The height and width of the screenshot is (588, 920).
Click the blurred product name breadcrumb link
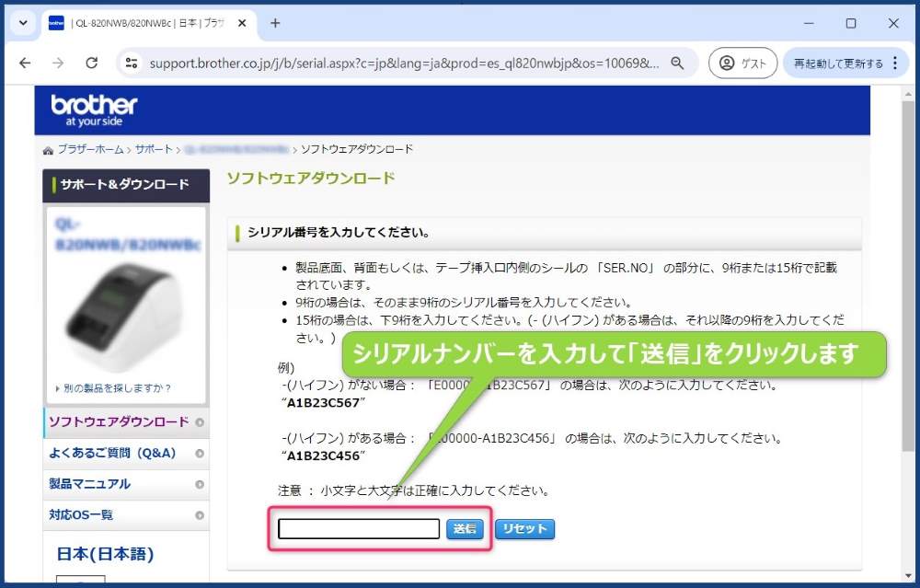tap(236, 149)
